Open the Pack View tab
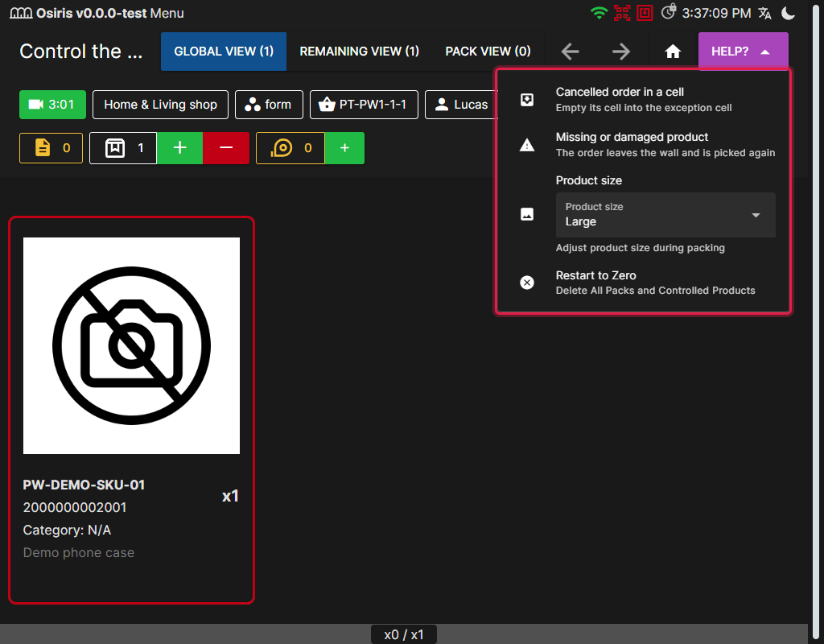 pos(488,52)
